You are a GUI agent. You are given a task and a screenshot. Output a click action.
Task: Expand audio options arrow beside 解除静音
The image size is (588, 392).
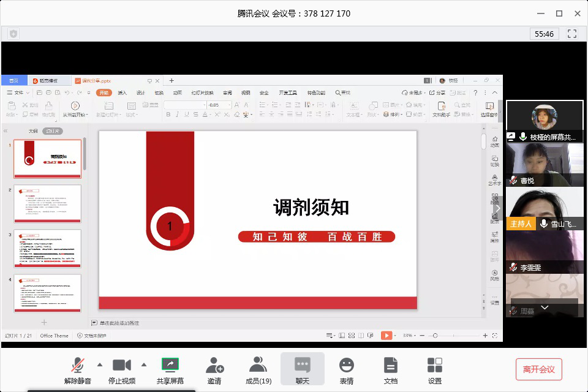pos(99,364)
